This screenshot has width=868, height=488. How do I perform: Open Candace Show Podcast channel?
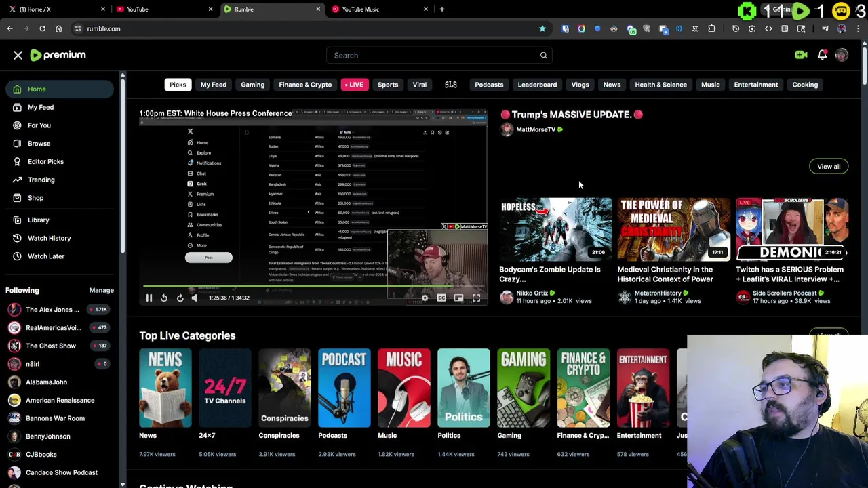tap(60, 472)
